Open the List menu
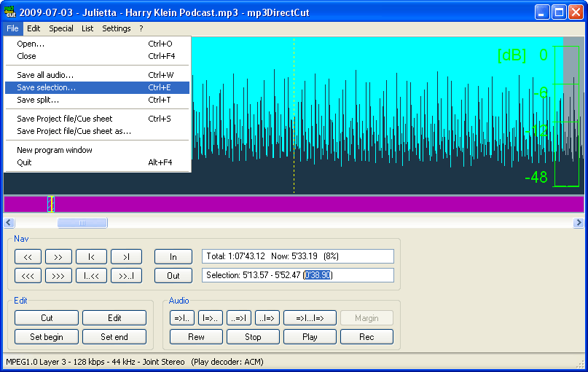The image size is (588, 372). pos(87,28)
